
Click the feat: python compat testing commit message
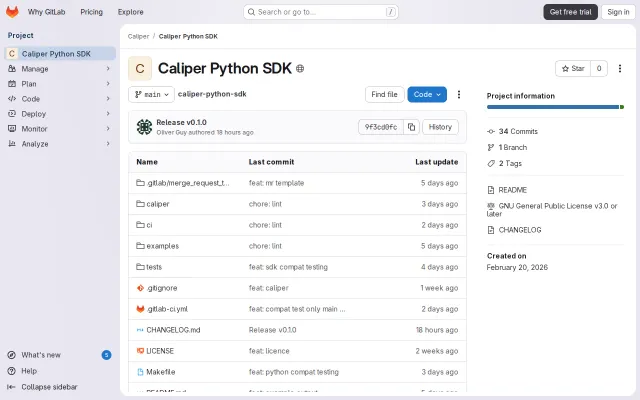click(x=294, y=372)
